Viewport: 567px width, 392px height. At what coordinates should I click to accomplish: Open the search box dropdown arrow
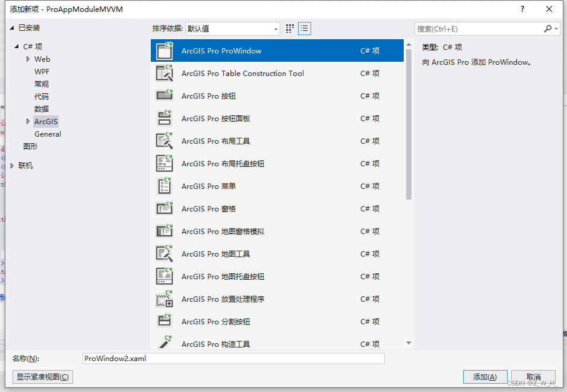556,28
